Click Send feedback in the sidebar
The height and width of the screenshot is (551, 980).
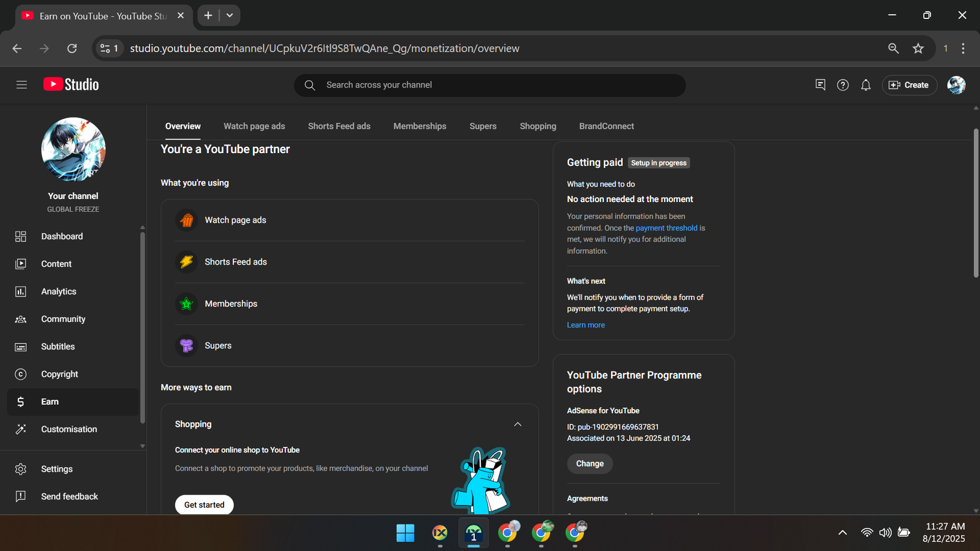[73, 497]
